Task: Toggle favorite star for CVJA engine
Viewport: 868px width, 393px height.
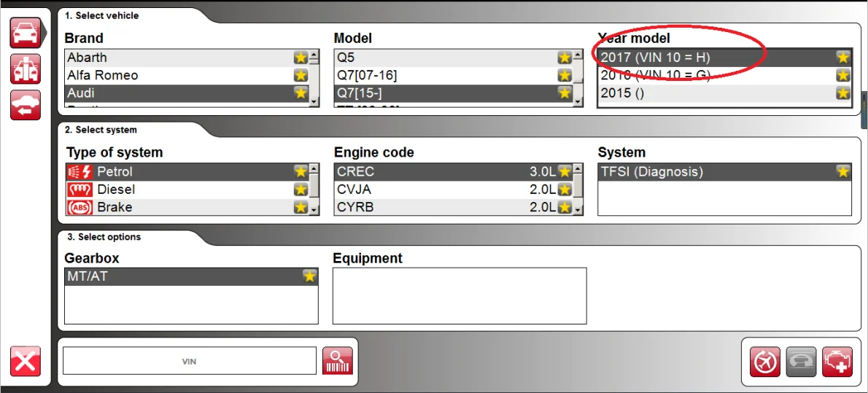Action: [564, 190]
